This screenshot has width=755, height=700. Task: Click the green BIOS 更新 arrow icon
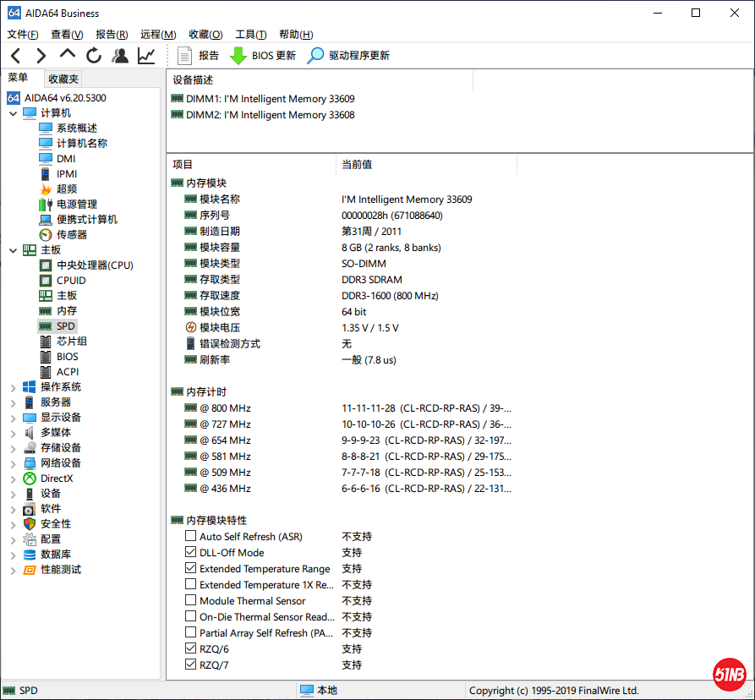[x=238, y=56]
